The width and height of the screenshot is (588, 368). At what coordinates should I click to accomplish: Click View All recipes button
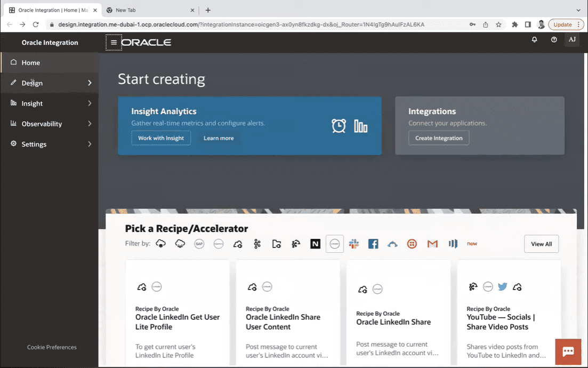[542, 244]
